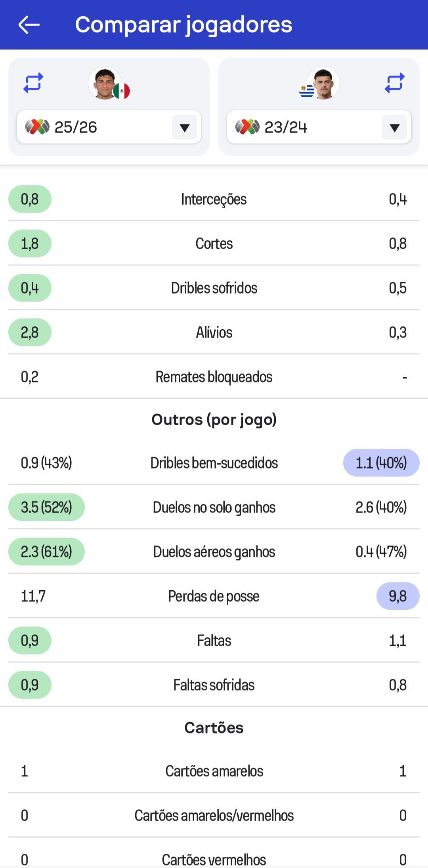The width and height of the screenshot is (428, 868).
Task: Tap Liga MX logo in right season selector
Action: pos(247,127)
